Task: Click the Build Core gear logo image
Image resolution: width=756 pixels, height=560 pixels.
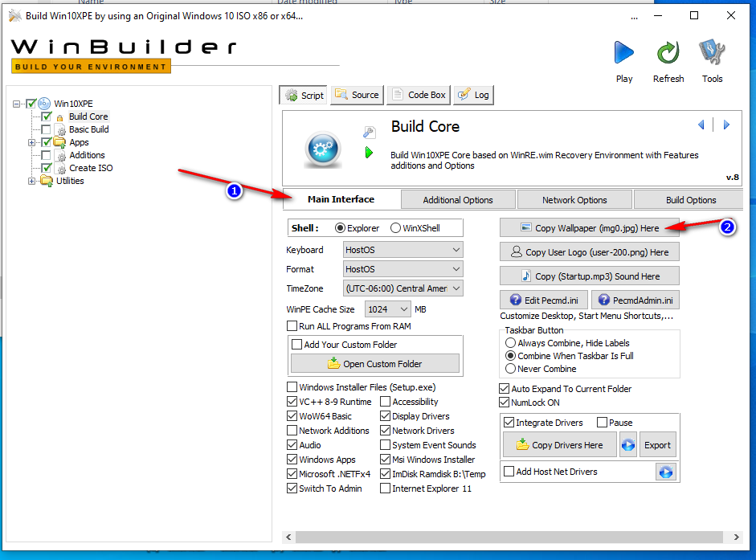Action: click(x=323, y=149)
